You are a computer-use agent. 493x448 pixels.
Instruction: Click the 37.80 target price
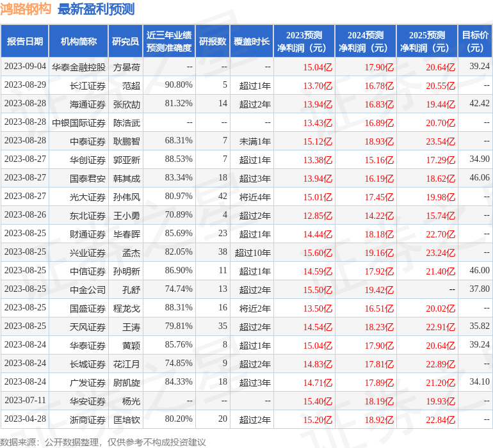(x=480, y=289)
